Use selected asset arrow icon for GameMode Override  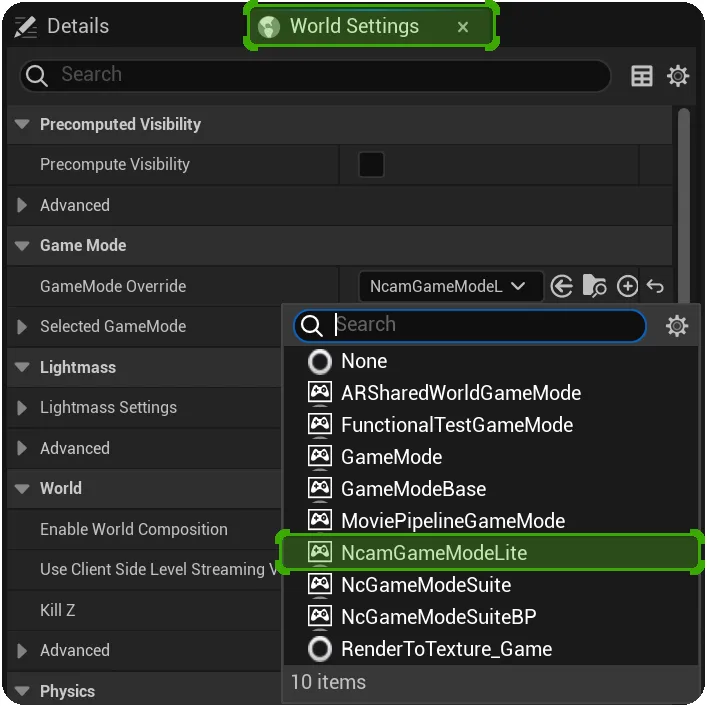pos(561,286)
